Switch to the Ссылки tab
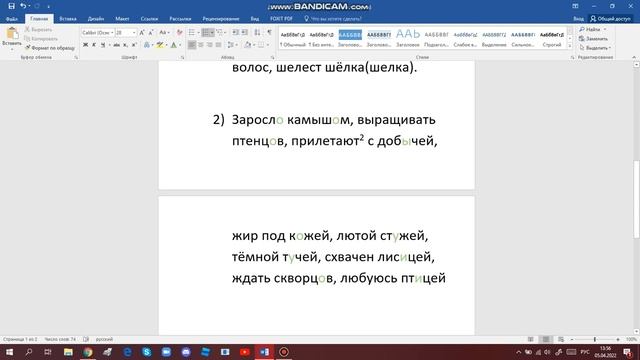 (149, 19)
